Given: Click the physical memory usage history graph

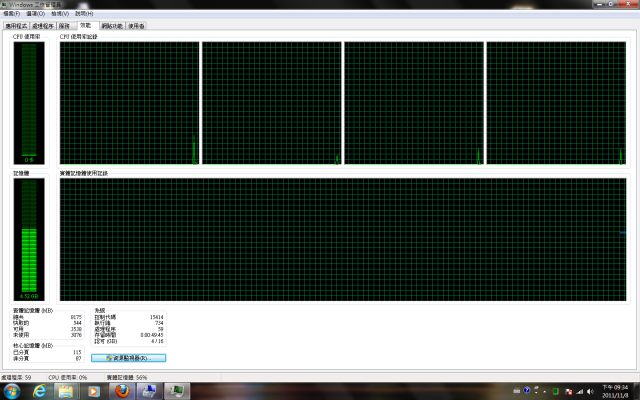Looking at the screenshot, I should point(343,240).
